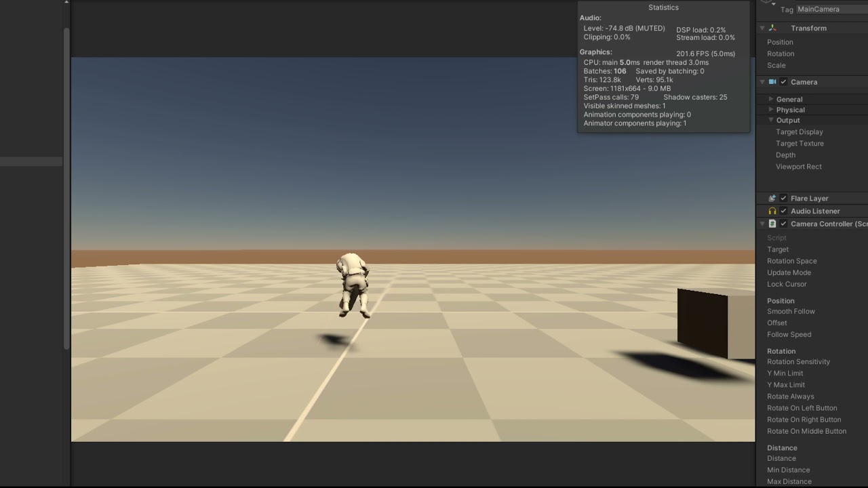This screenshot has height=488, width=868.
Task: Toggle the Audio Listener checkbox
Action: [784, 211]
